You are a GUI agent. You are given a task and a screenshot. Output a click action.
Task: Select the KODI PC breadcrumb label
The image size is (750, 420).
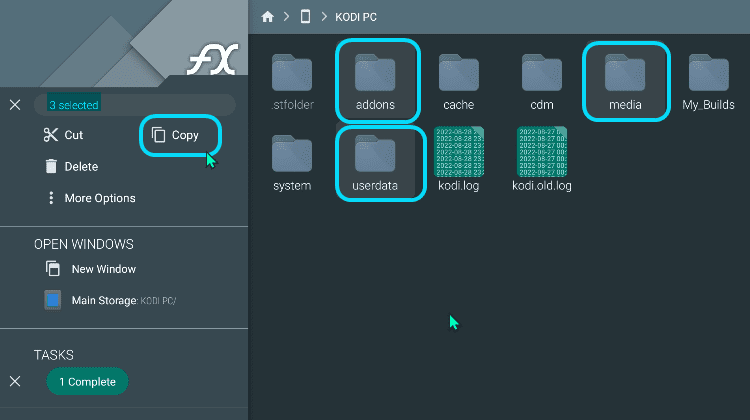[356, 17]
